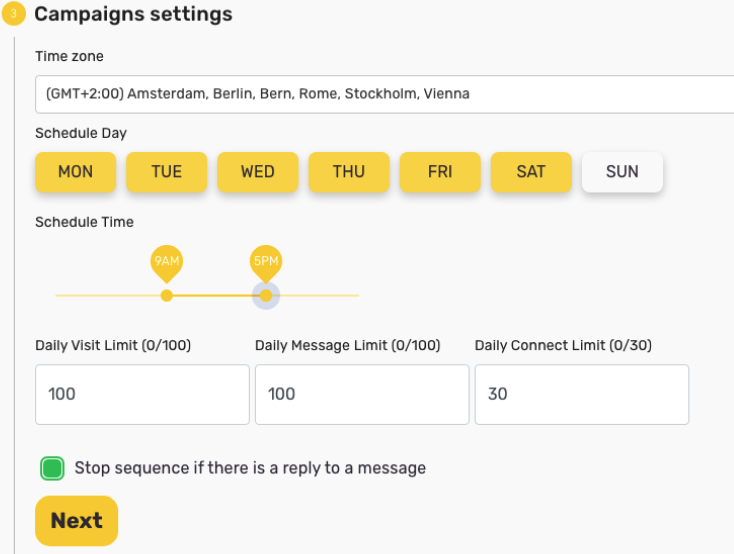The width and height of the screenshot is (734, 554).
Task: Uncheck Stop sequence on reply checkbox
Action: [52, 468]
